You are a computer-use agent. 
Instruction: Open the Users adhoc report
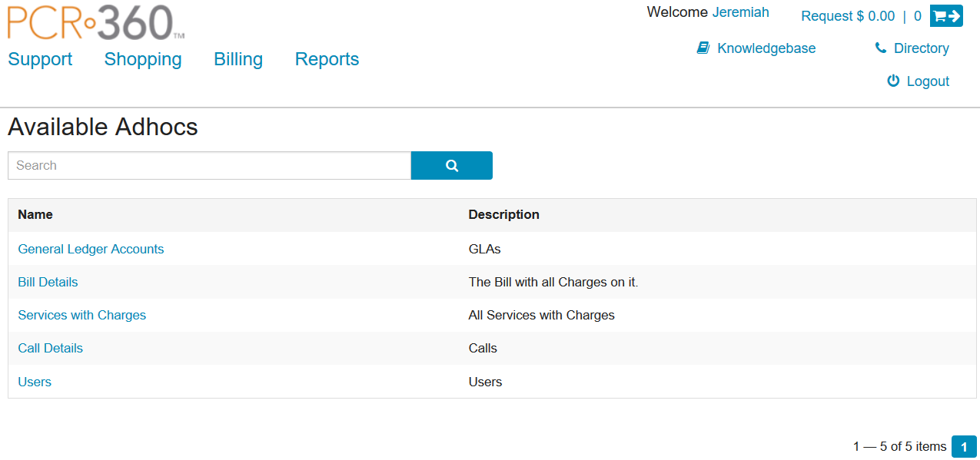(35, 382)
